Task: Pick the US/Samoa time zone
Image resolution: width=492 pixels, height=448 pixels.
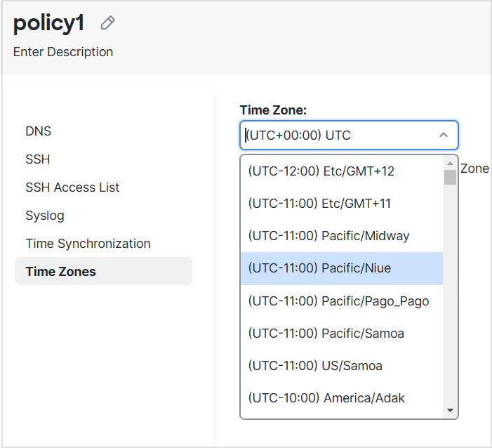Action: point(315,365)
